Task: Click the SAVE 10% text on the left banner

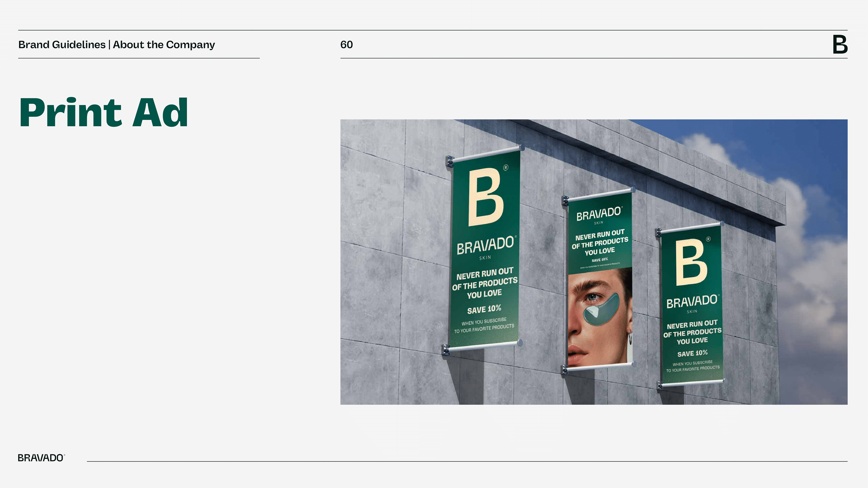Action: [x=484, y=309]
